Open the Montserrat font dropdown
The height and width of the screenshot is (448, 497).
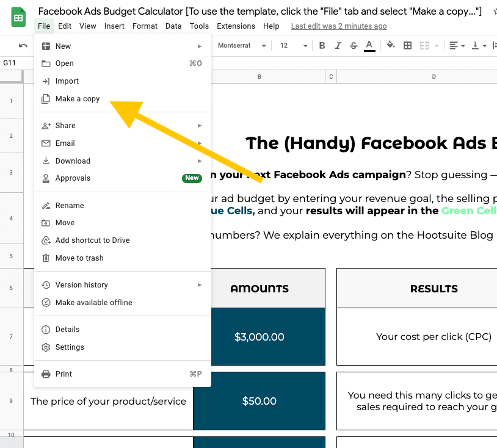(242, 46)
